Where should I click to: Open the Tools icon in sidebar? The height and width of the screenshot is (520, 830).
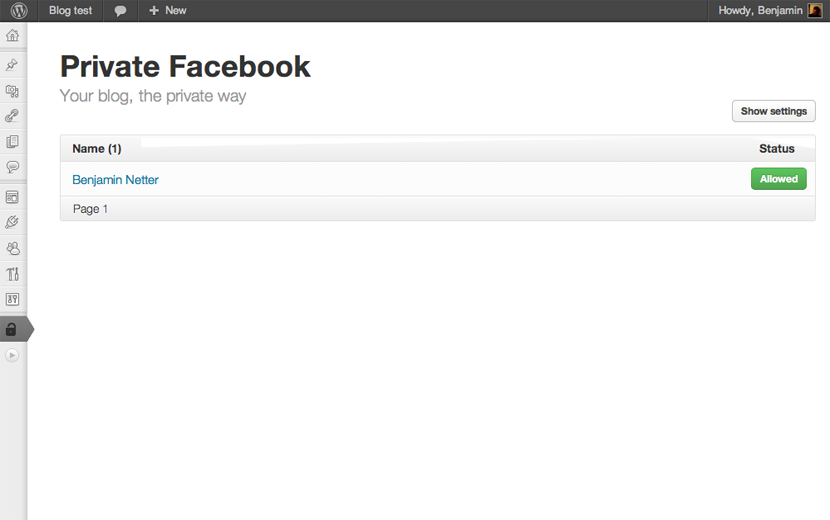point(12,274)
